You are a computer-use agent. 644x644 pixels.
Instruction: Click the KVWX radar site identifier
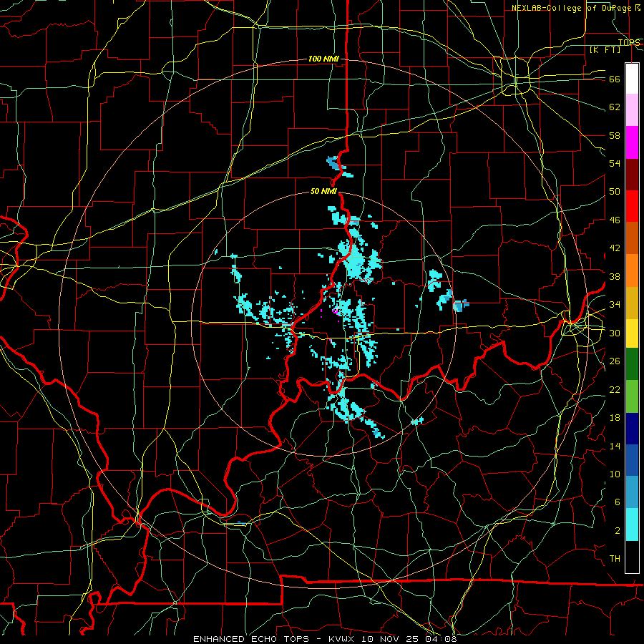click(x=343, y=639)
